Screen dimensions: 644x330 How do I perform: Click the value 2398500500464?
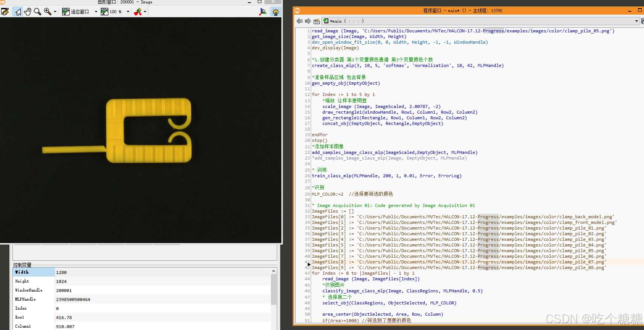tap(73, 300)
